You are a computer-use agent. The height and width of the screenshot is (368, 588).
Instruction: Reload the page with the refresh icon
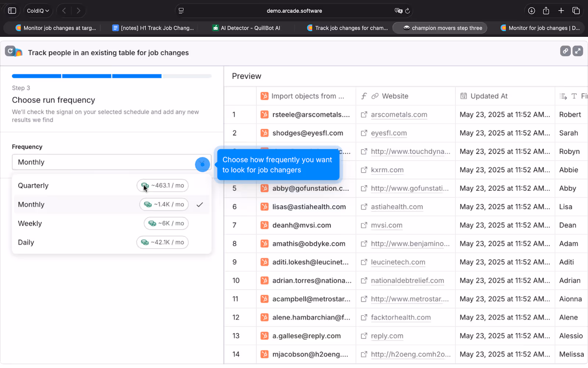click(x=408, y=11)
